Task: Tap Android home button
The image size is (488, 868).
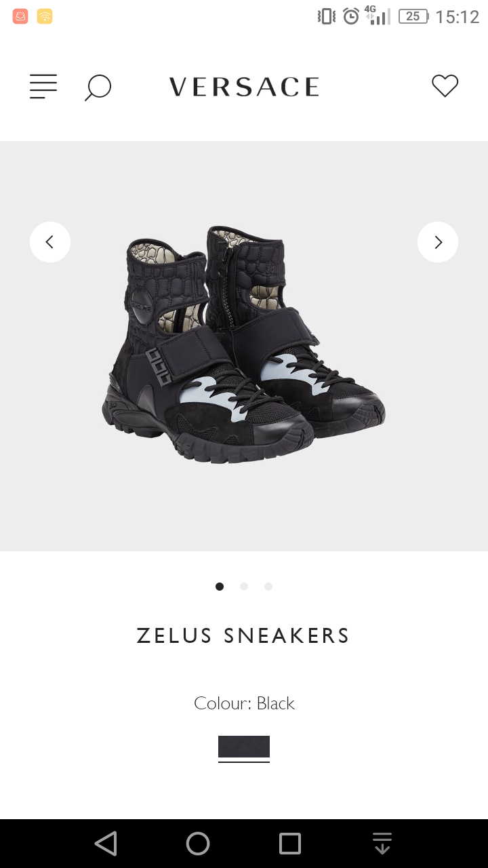Action: pyautogui.click(x=198, y=844)
